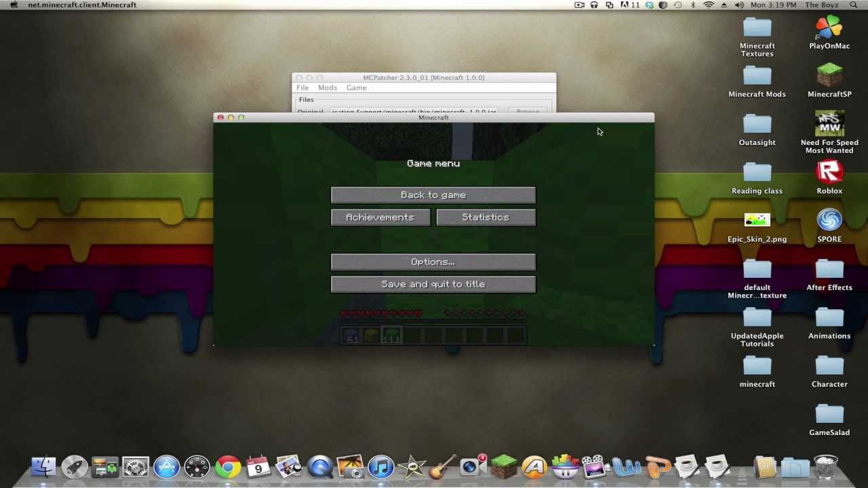Launch Roblox from the desktop

[x=829, y=178]
